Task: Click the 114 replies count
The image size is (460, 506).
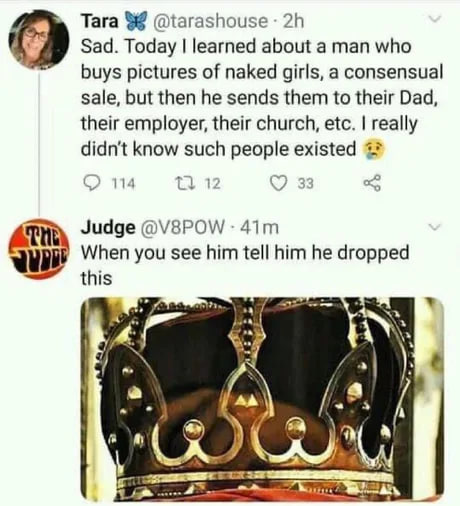Action: (x=123, y=184)
